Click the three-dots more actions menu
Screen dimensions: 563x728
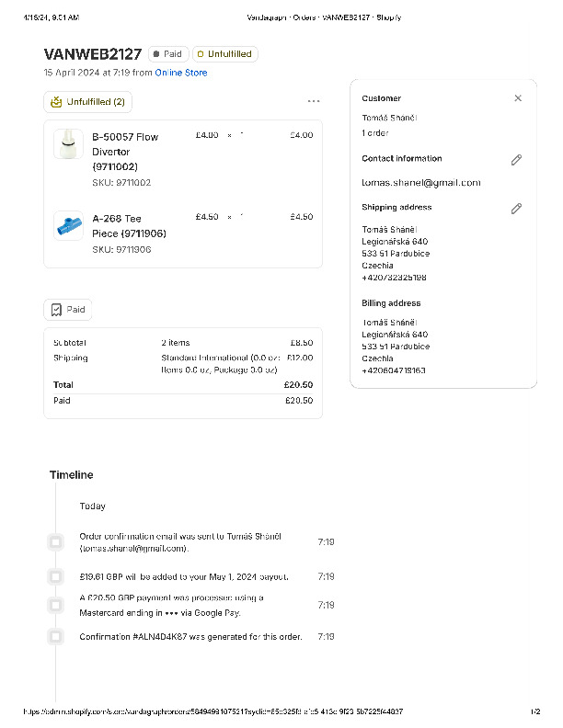(x=314, y=101)
